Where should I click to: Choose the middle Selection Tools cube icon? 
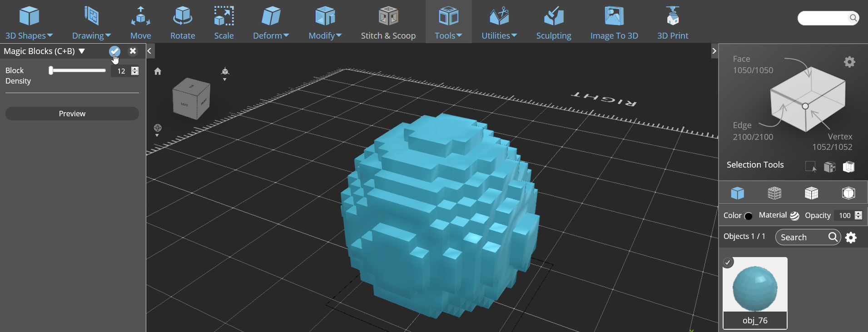coord(830,167)
